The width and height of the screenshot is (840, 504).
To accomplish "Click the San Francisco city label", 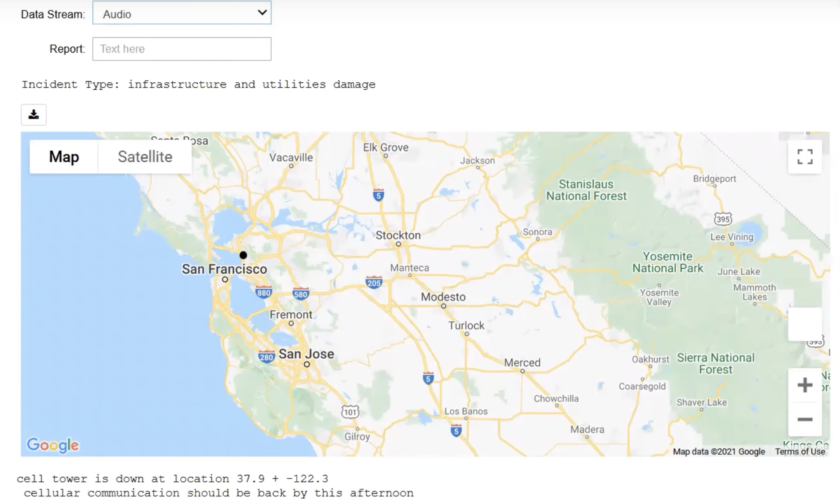I will tap(224, 269).
